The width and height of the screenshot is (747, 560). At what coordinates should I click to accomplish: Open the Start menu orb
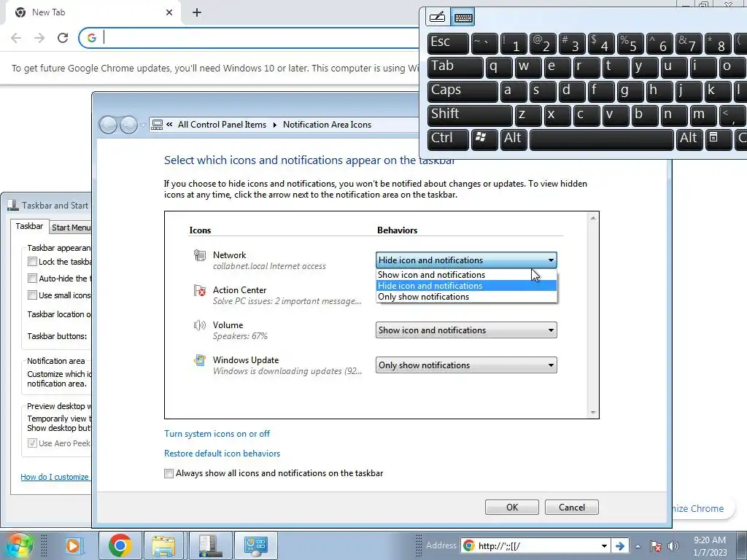20,545
